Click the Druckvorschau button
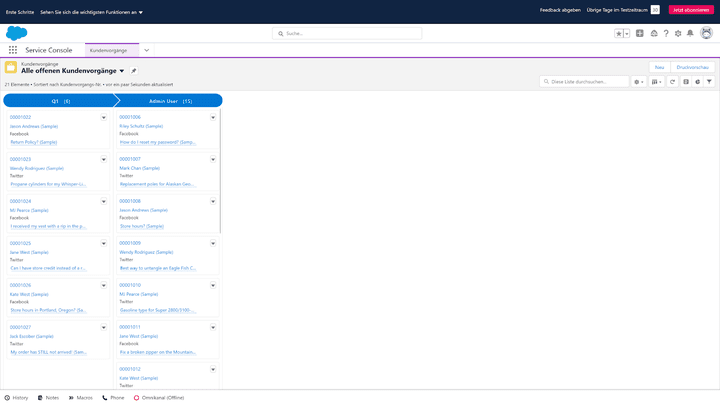This screenshot has height=405, width=720. pyautogui.click(x=693, y=66)
